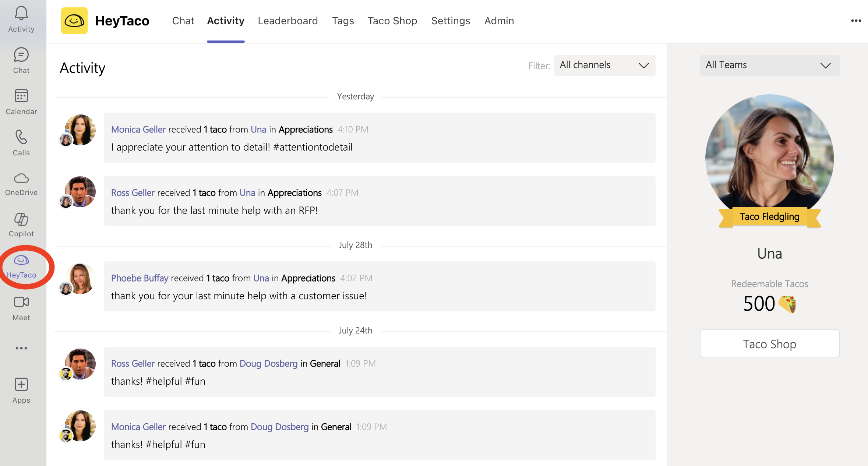The width and height of the screenshot is (868, 466).
Task: Open the Calendar sidebar icon
Action: click(21, 102)
